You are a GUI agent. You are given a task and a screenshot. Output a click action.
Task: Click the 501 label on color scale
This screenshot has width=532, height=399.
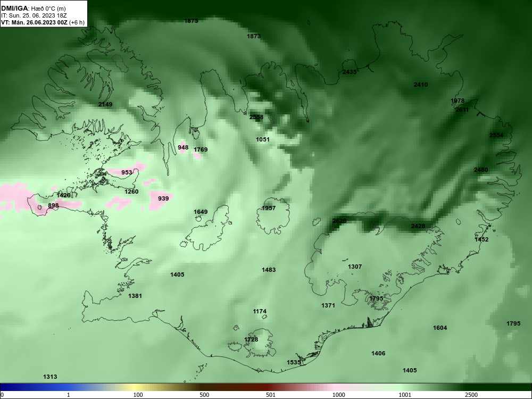pyautogui.click(x=271, y=395)
